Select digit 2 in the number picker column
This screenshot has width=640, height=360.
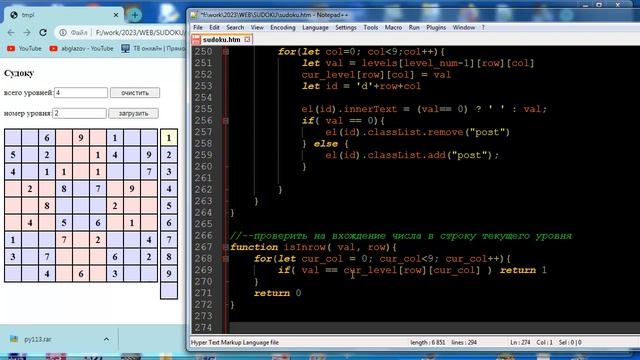coord(169,155)
